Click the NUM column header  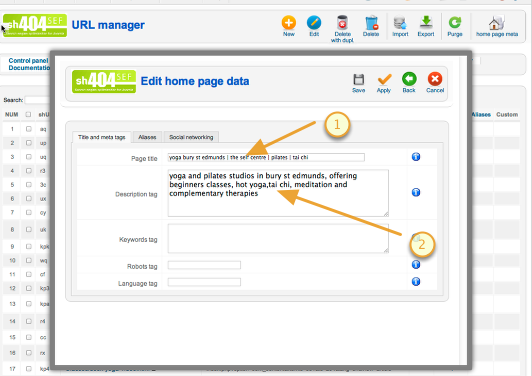click(x=12, y=114)
